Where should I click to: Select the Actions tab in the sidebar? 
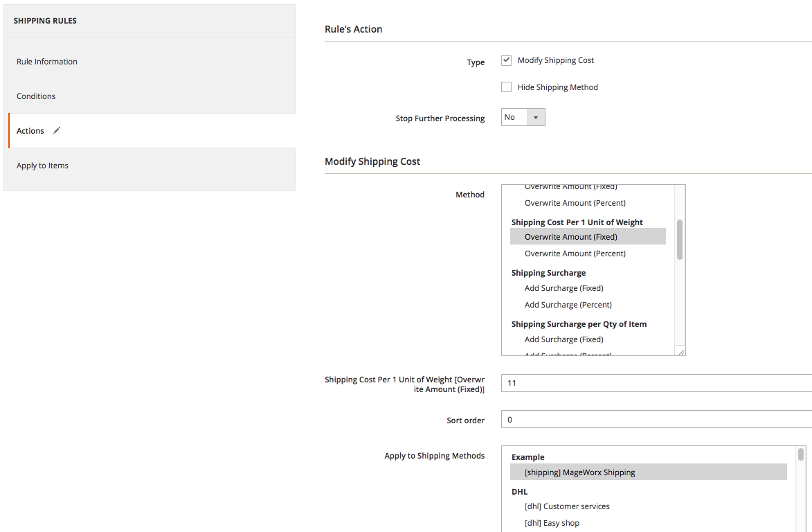tap(30, 131)
